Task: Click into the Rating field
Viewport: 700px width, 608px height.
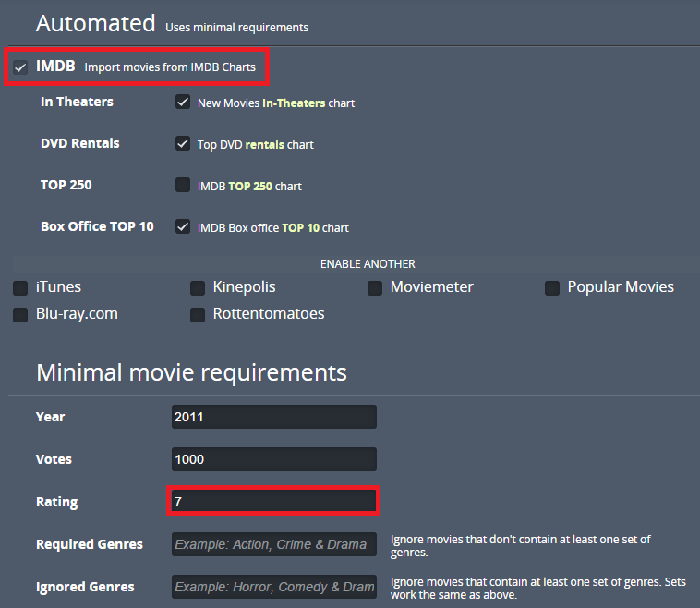Action: pyautogui.click(x=274, y=502)
